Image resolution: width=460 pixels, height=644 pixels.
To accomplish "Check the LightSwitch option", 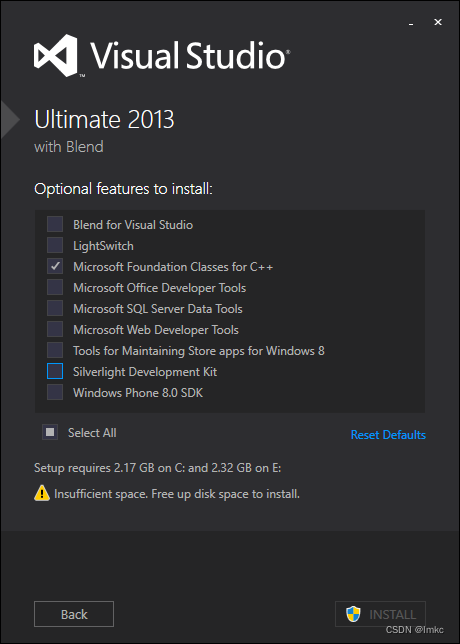I will 55,246.
